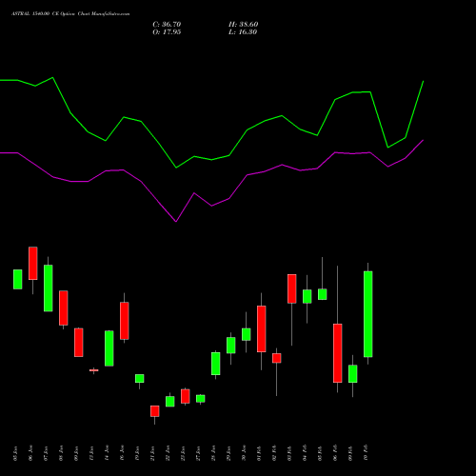Select the long red candle above 06 Feb
The image size is (476, 476).
(338, 353)
